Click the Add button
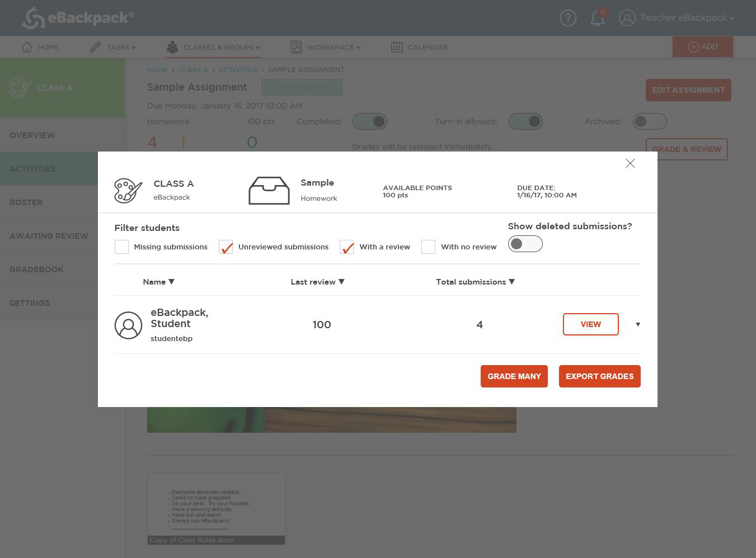 (x=703, y=47)
